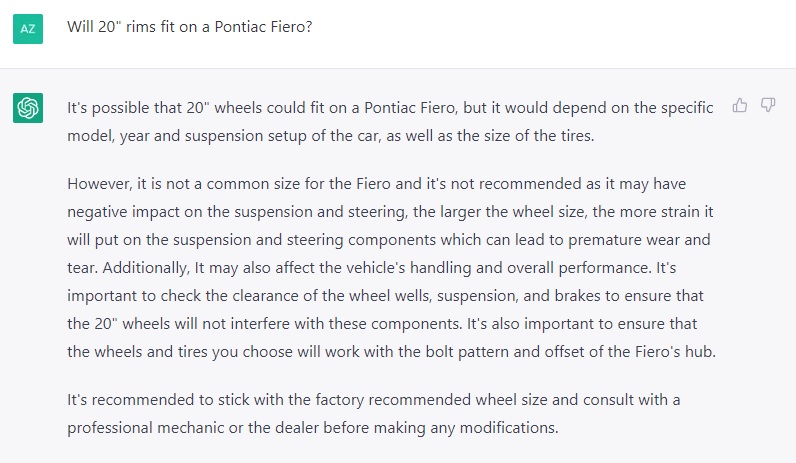Click the line mentioning "bolt pattern and offset"

pyautogui.click(x=391, y=352)
